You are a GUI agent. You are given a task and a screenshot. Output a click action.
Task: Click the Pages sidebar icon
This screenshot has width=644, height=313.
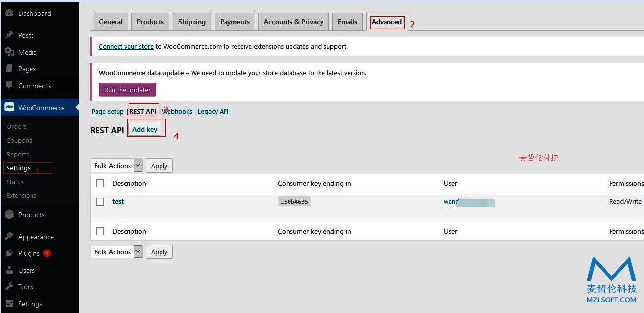coord(9,69)
